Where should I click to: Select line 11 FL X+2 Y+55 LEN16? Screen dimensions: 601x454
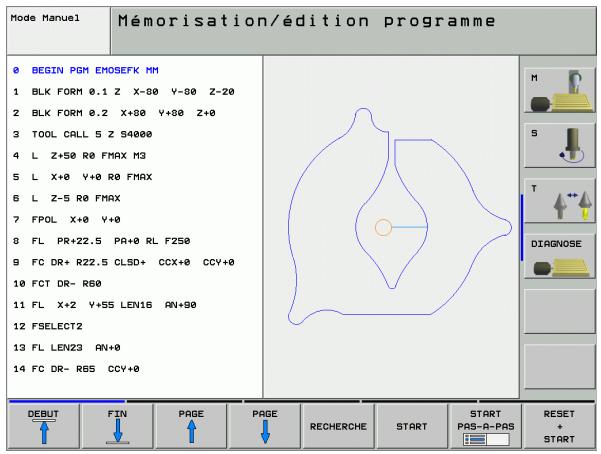click(x=105, y=305)
